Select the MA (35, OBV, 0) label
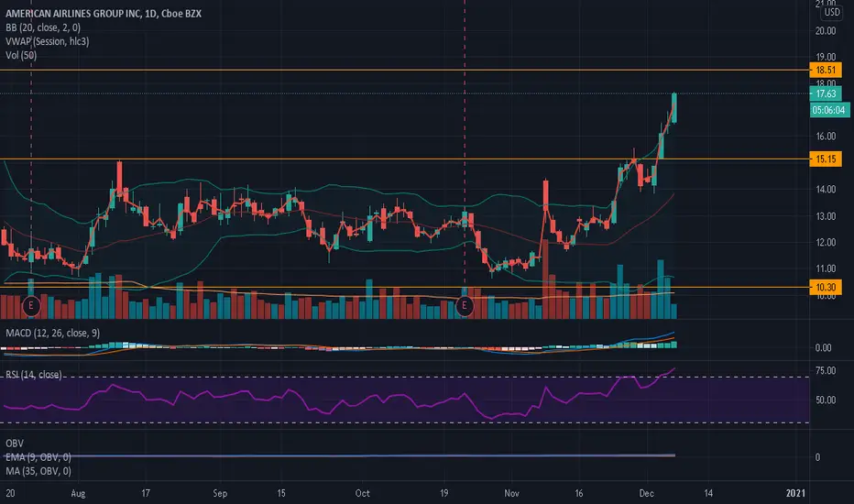This screenshot has height=504, width=854. tap(38, 471)
